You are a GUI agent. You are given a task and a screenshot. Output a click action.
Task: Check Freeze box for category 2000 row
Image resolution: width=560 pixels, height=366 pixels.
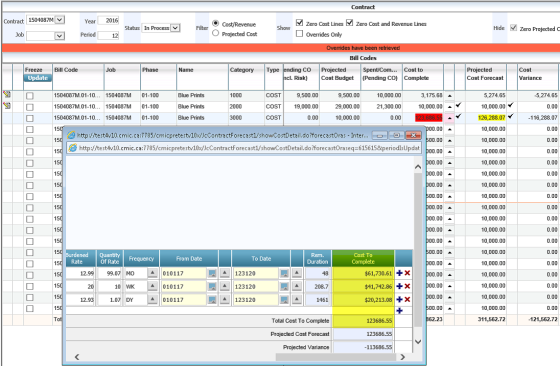pyautogui.click(x=30, y=107)
